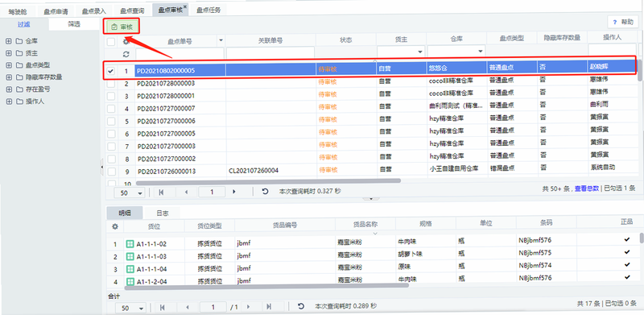The width and height of the screenshot is (644, 315).
Task: Go to last page in 明细 pager
Action: (269, 307)
